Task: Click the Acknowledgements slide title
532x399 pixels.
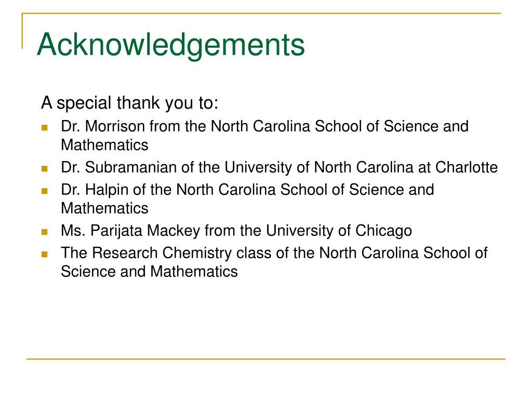Action: coord(170,46)
